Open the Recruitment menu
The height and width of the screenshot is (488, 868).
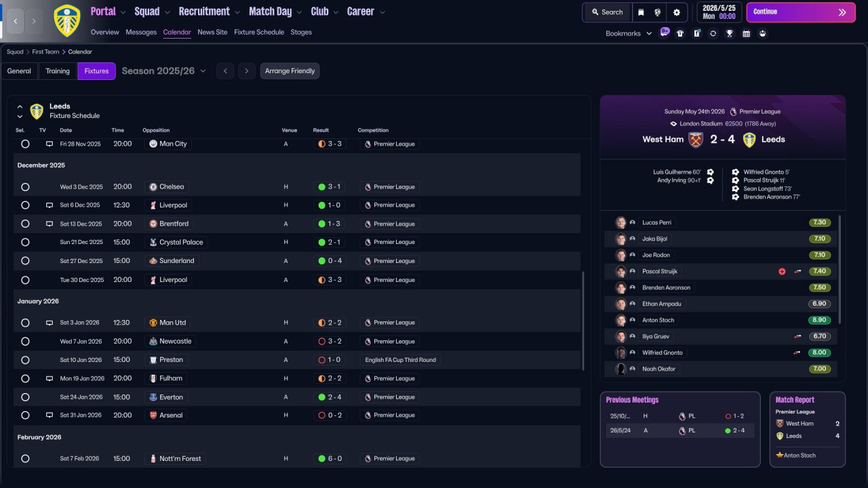tap(209, 12)
